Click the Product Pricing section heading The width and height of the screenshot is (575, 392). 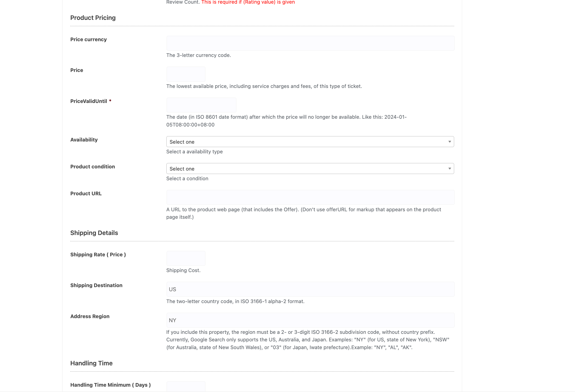[93, 18]
